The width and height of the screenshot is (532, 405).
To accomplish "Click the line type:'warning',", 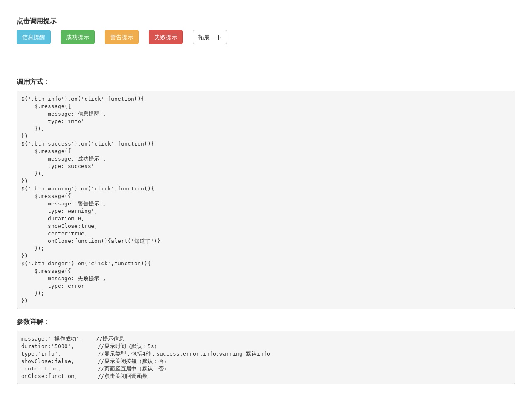I will click(x=73, y=211).
